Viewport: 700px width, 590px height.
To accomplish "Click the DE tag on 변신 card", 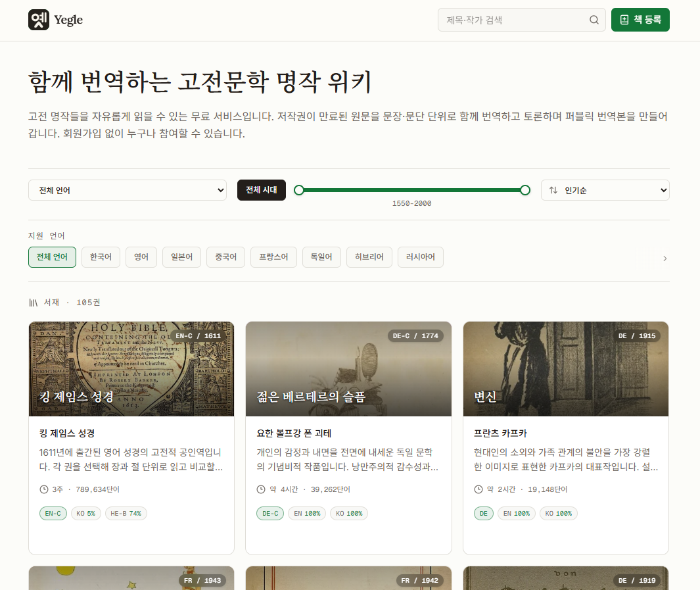I will click(x=484, y=514).
